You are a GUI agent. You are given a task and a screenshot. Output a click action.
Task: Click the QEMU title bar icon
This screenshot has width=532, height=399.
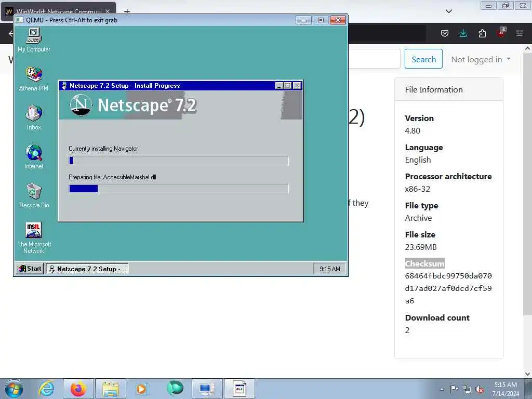[x=20, y=20]
